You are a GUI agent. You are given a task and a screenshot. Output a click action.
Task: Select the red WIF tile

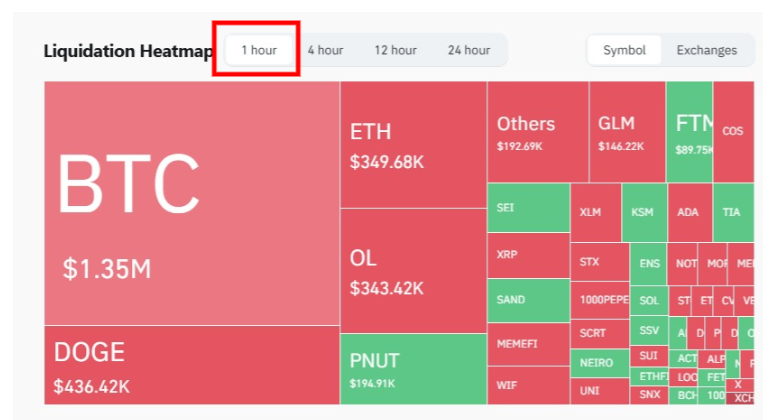coord(528,385)
